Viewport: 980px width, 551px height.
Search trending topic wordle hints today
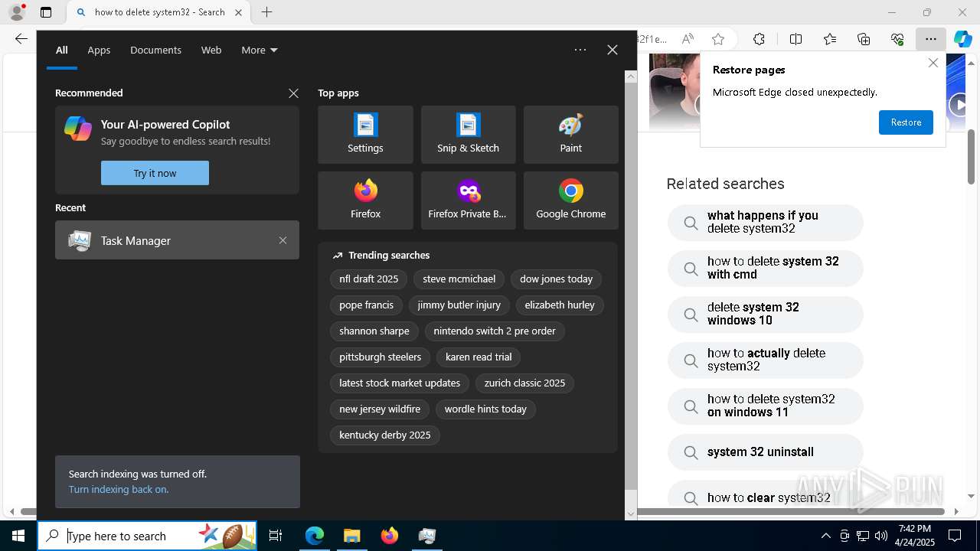[x=485, y=409]
